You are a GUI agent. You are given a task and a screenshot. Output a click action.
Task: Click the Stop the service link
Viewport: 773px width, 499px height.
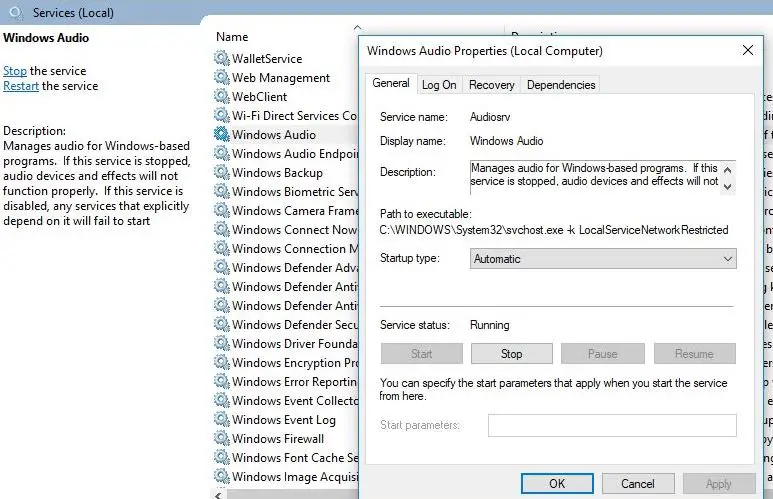point(15,71)
